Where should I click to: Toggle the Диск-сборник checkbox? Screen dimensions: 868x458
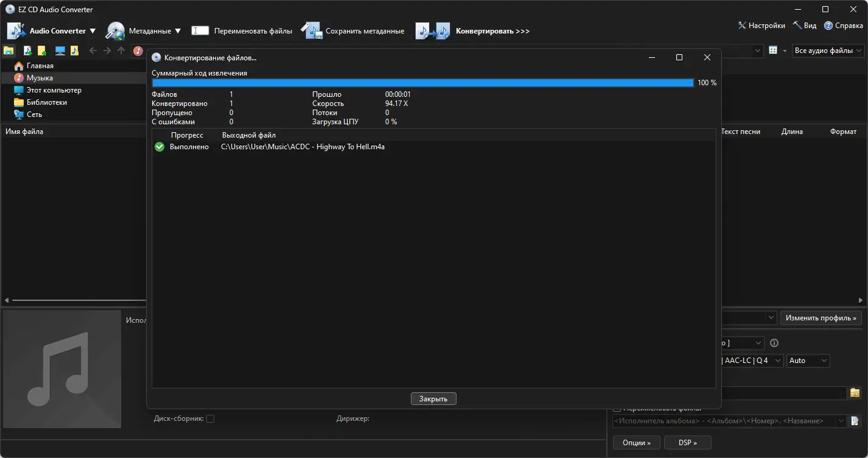(210, 418)
